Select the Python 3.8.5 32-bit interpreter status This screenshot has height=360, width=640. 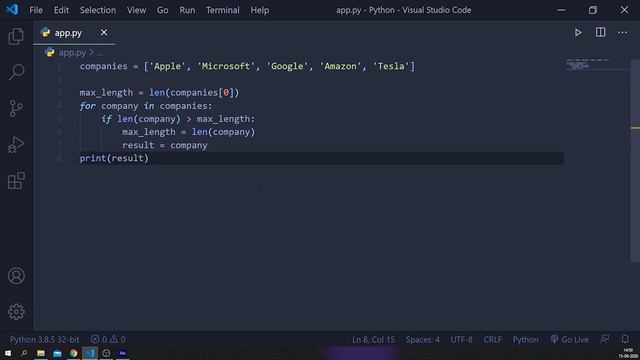coord(44,340)
